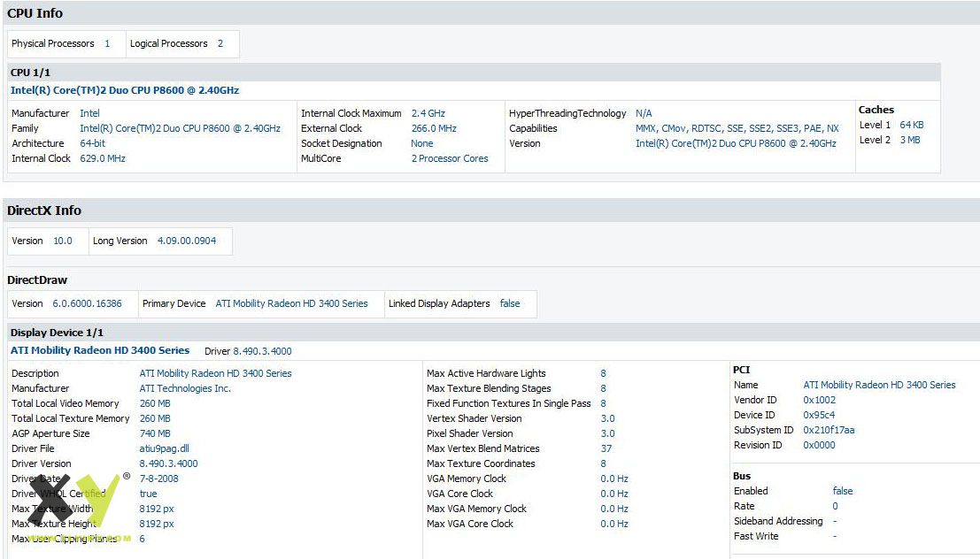Image resolution: width=980 pixels, height=559 pixels.
Task: Click Max Vertex Blend Matrices value 37
Action: click(x=606, y=448)
